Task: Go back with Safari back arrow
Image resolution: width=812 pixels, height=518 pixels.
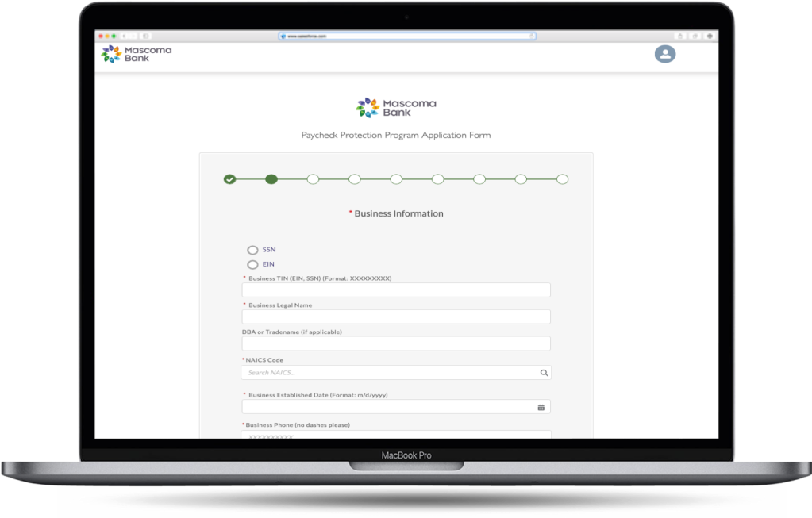Action: coord(124,36)
